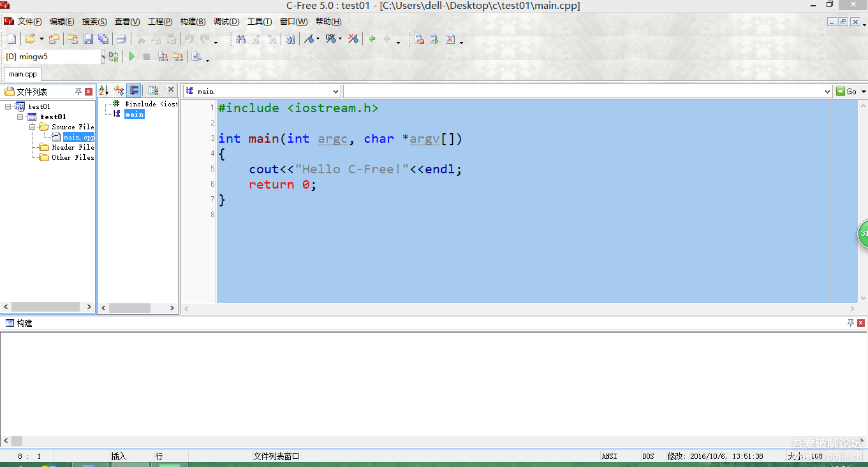Toggle the highlighted symbol list view button
The image size is (868, 467).
[x=134, y=90]
